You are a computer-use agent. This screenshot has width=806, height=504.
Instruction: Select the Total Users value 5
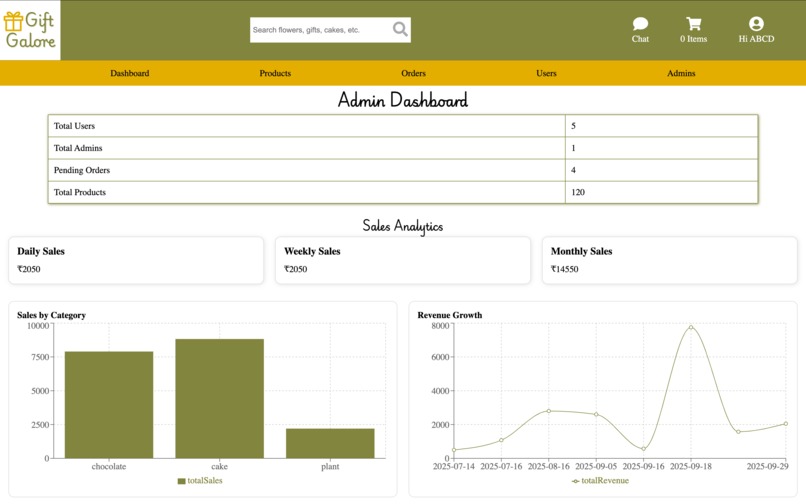point(573,126)
